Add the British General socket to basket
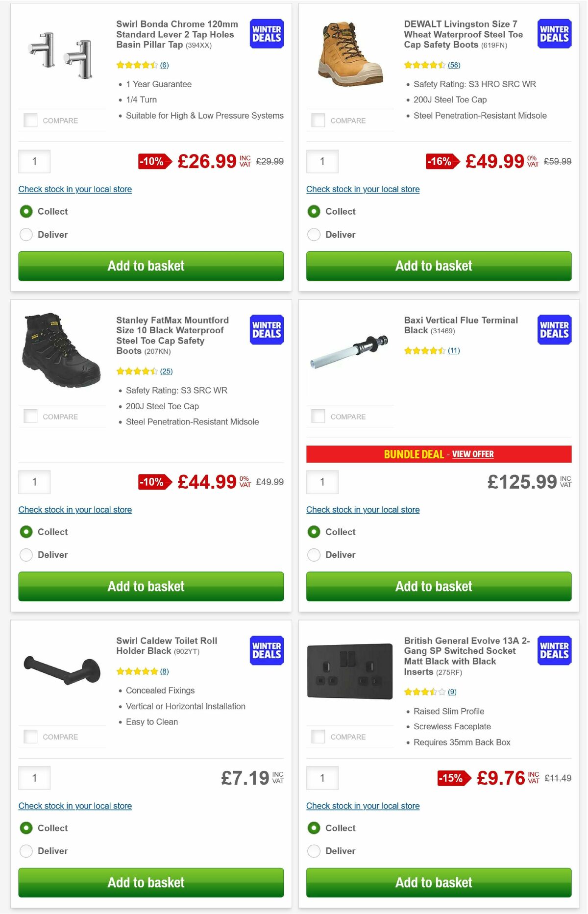The height and width of the screenshot is (914, 588). [434, 882]
